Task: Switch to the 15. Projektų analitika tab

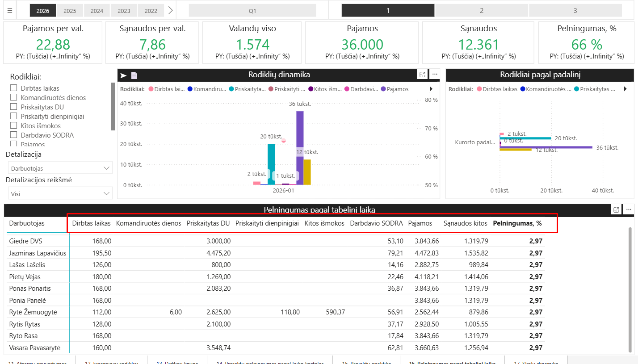Action: [366, 362]
